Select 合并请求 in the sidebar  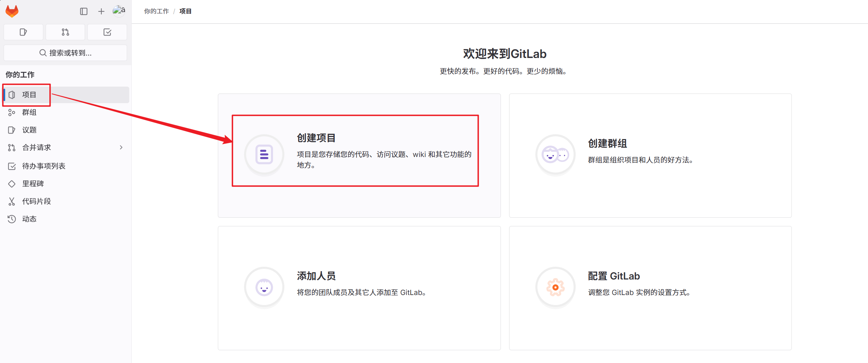click(x=66, y=148)
